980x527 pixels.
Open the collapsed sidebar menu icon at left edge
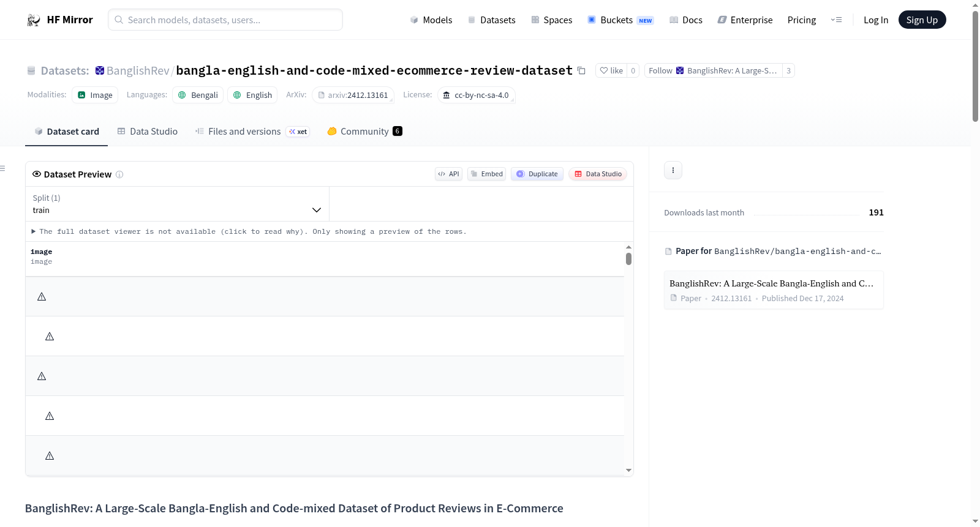pyautogui.click(x=3, y=168)
